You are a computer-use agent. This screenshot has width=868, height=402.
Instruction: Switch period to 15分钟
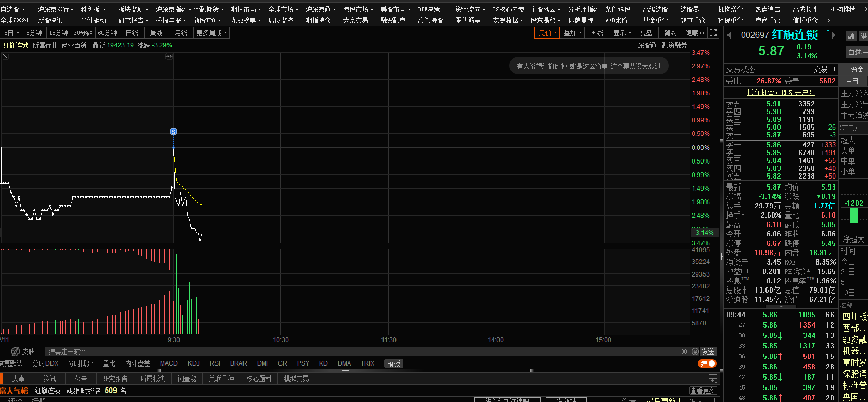click(x=58, y=33)
